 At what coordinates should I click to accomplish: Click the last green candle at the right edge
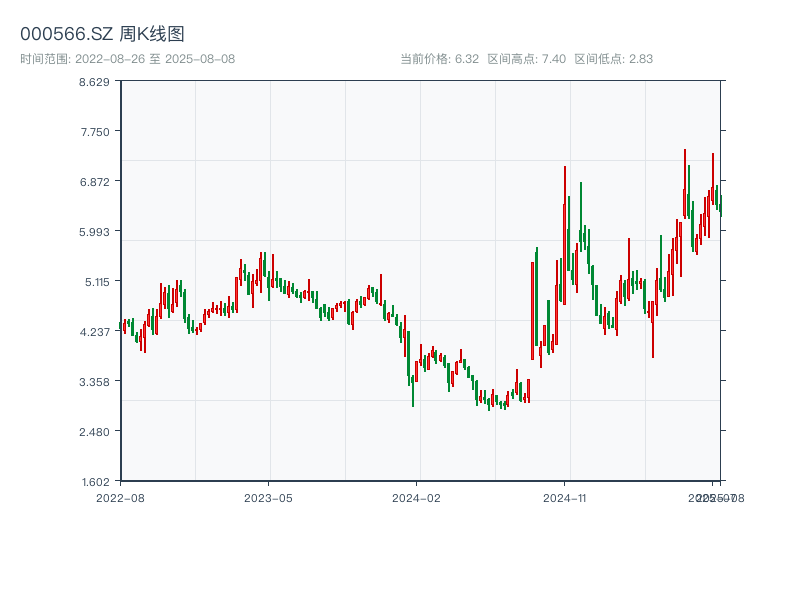click(721, 206)
